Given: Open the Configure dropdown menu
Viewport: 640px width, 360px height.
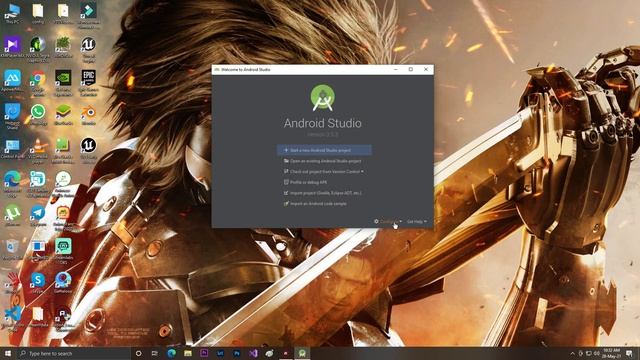Looking at the screenshot, I should (388, 221).
